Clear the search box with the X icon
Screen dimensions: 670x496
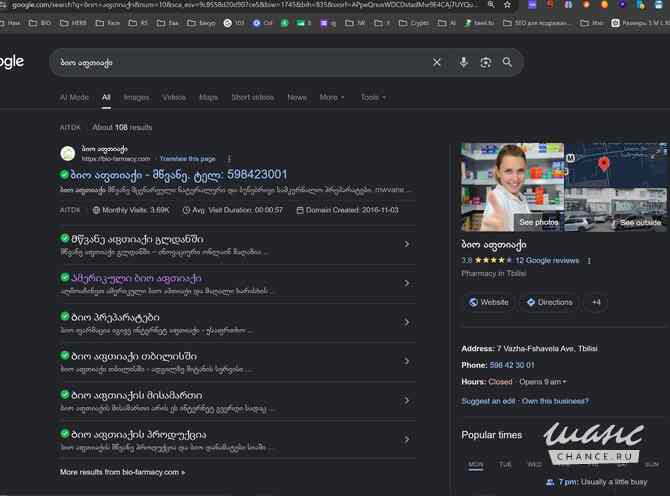pyautogui.click(x=436, y=62)
